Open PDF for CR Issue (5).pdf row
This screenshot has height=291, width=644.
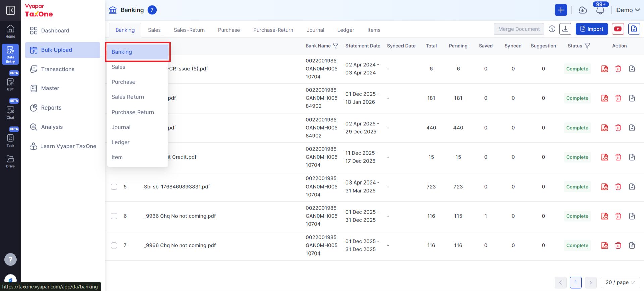[605, 69]
